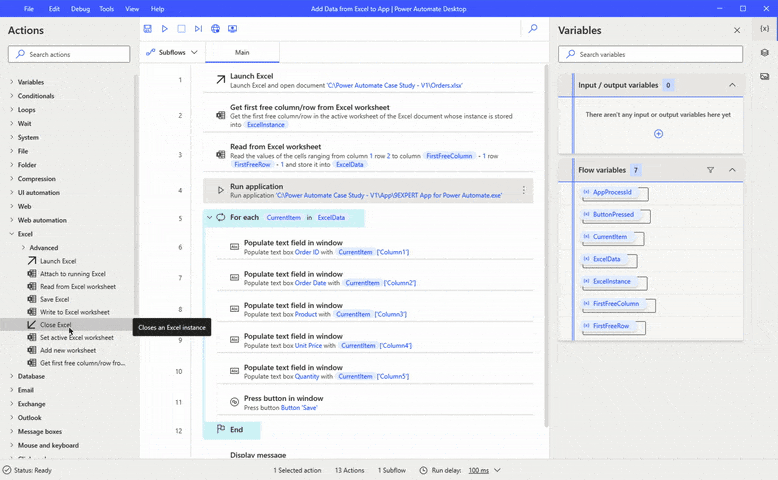
Task: Select the End step flag icon
Action: [x=221, y=429]
